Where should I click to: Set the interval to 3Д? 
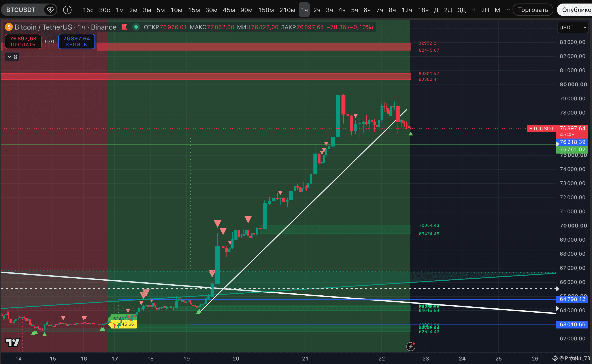[x=462, y=10]
